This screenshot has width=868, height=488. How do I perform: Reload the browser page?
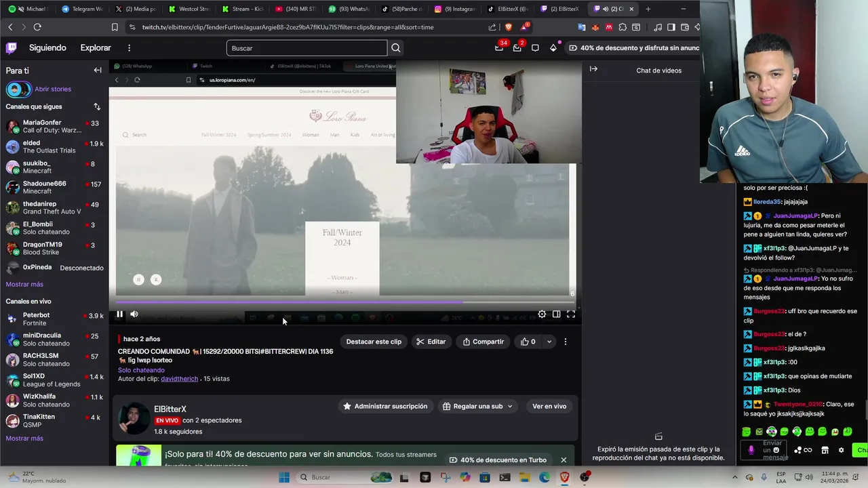(37, 27)
